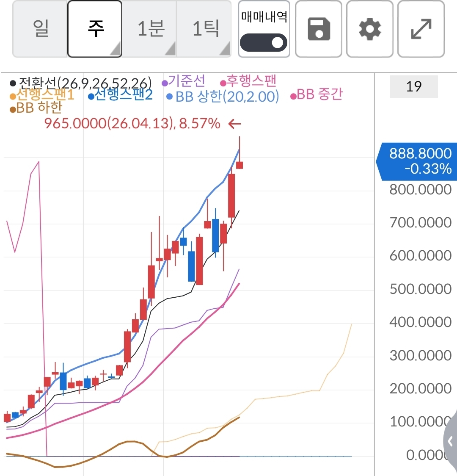This screenshot has width=457, height=476.
Task: Click the chevron handle on right edge
Action: pyautogui.click(x=450, y=442)
